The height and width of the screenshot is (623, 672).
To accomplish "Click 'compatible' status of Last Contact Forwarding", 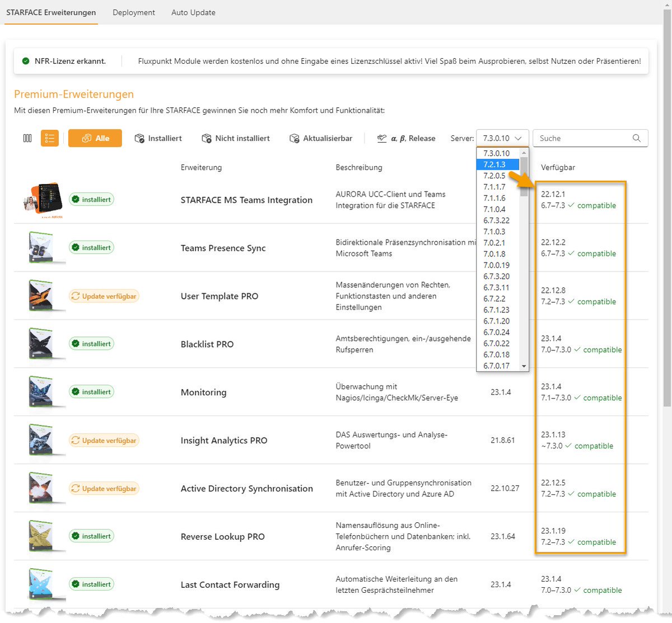I will pos(598,591).
